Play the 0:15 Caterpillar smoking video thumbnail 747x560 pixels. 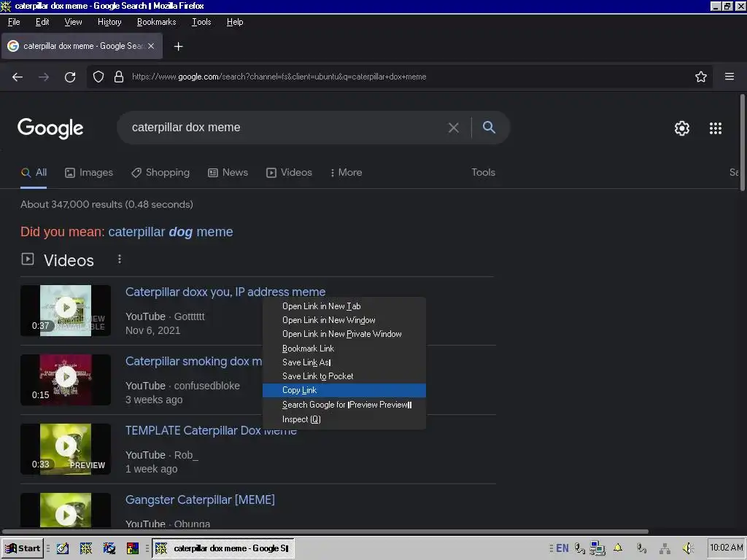tap(66, 379)
